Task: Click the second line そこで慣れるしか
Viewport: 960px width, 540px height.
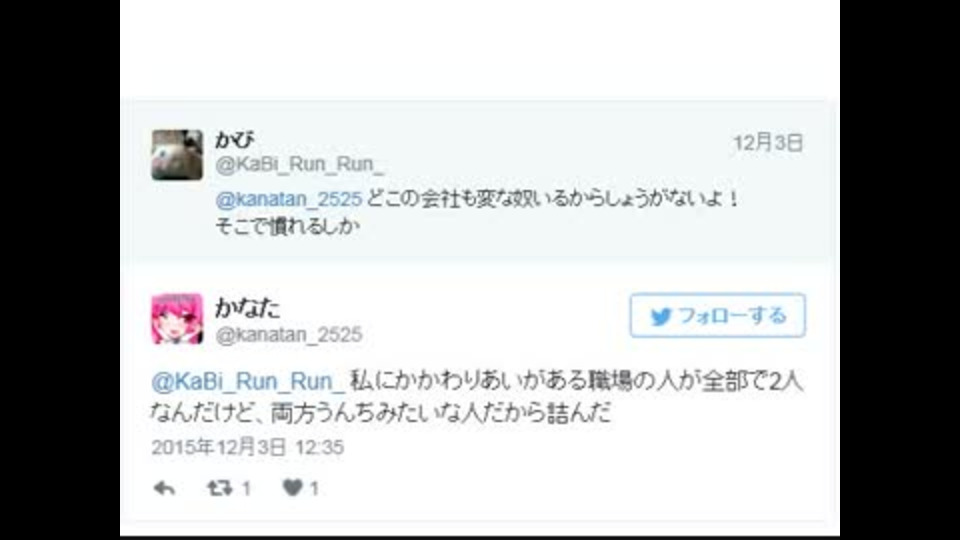Action: pyautogui.click(x=288, y=226)
